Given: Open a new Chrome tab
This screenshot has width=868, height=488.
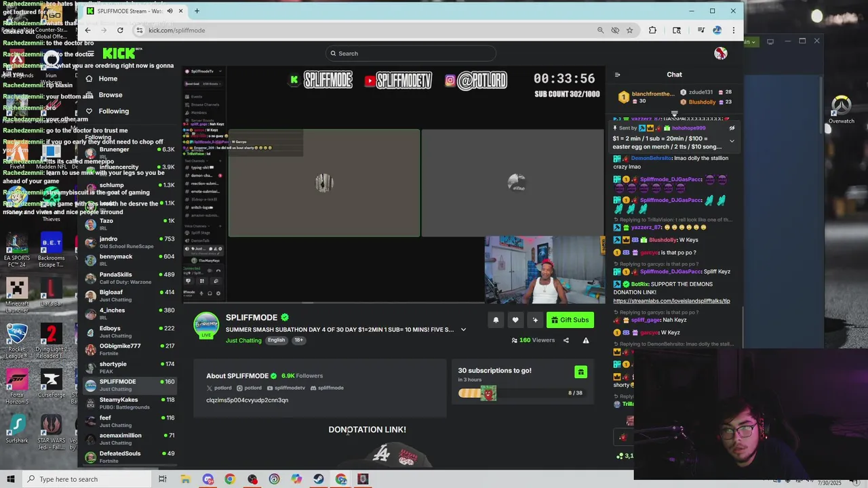Looking at the screenshot, I should [197, 11].
